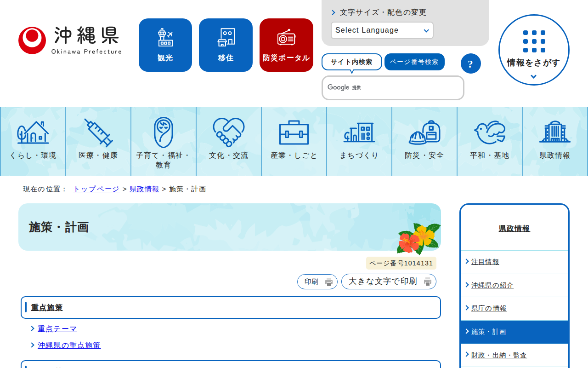Click the Okinawa Prefecture logo
The image size is (588, 368).
pos(70,40)
